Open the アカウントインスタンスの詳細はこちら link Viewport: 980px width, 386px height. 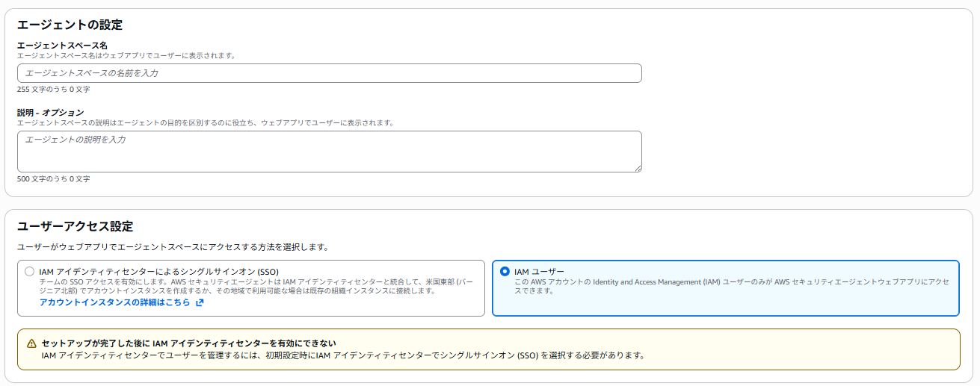(114, 303)
